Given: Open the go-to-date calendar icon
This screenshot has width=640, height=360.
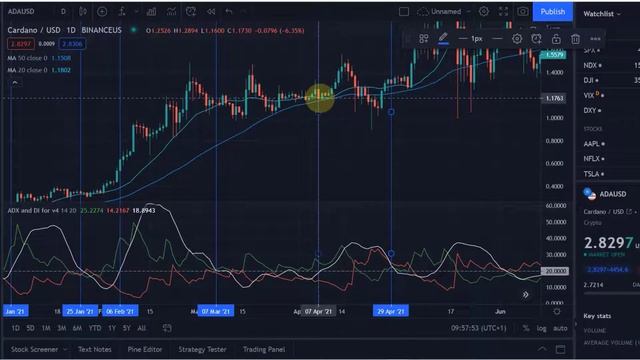Looking at the screenshot, I should [x=167, y=328].
